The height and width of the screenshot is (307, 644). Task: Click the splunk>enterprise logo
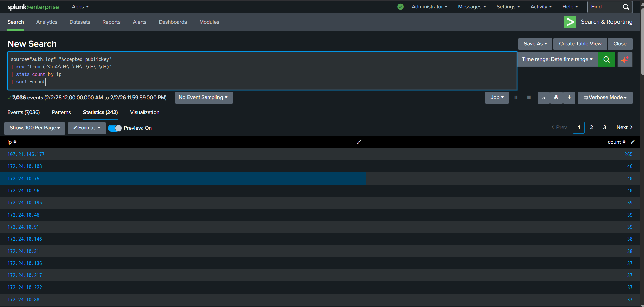pyautogui.click(x=33, y=7)
